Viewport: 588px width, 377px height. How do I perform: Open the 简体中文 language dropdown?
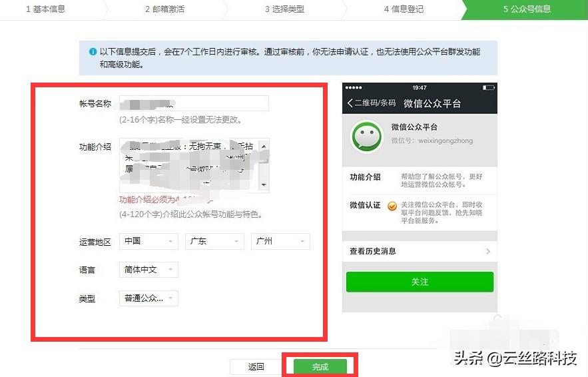coord(148,270)
